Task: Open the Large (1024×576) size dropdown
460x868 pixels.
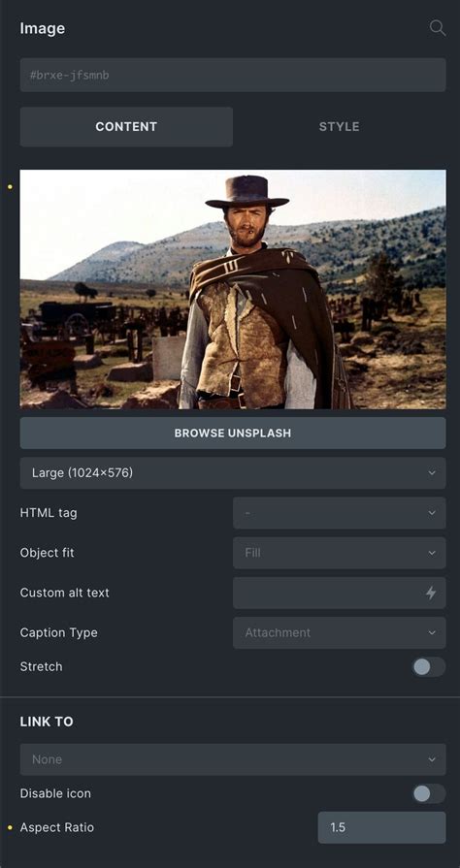Action: 233,473
